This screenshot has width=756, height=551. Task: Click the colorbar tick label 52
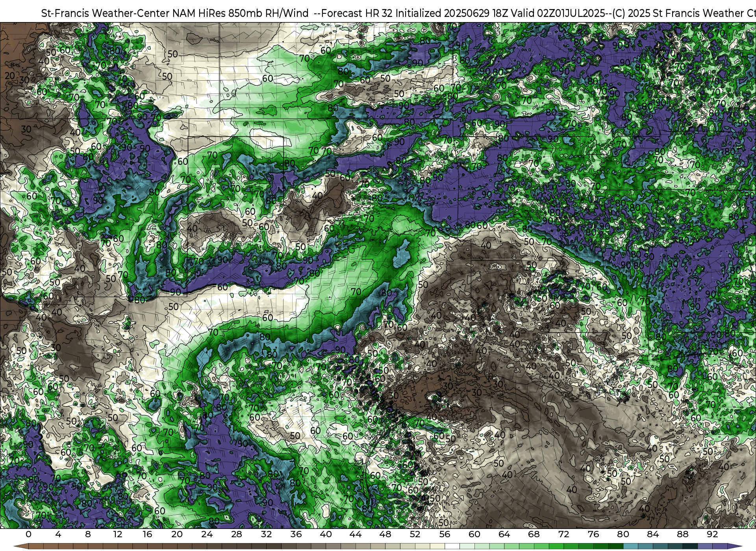[415, 534]
